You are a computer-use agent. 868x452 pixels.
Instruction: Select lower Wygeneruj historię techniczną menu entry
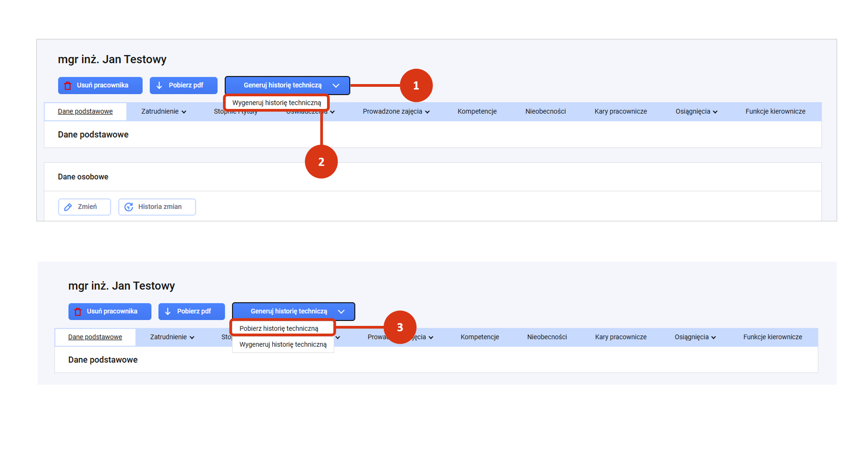[283, 344]
